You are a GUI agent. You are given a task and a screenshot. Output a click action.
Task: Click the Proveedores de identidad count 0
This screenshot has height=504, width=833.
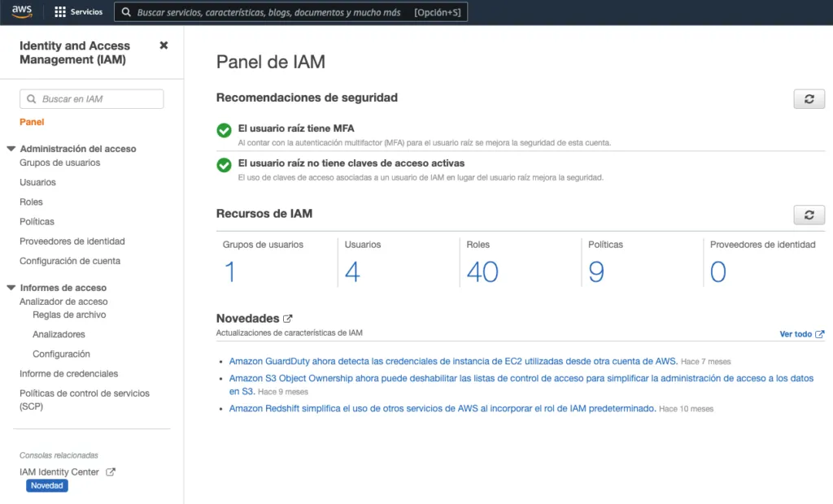coord(717,272)
